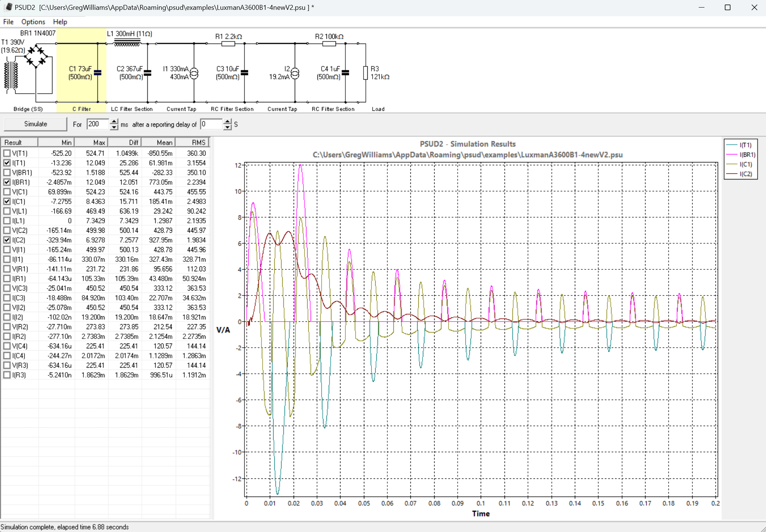Click the R2 100kΩ resistor symbol
The height and width of the screenshot is (532, 766).
(329, 44)
